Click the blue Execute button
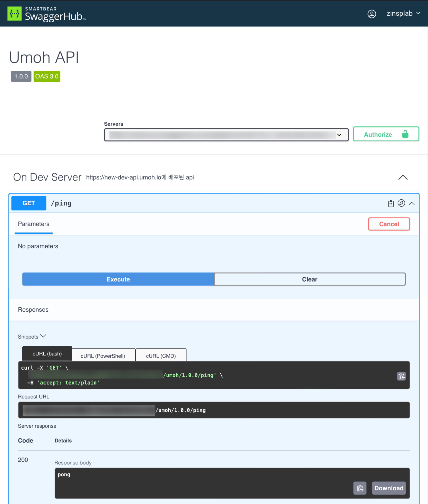 pos(118,279)
